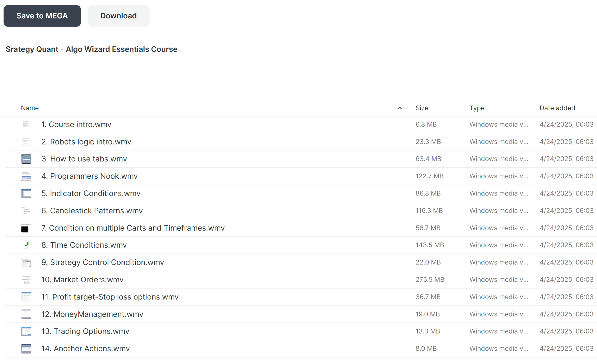Select 12. MoneyManagement.wmv file name
Screen dimensions: 597x364
coord(92,314)
